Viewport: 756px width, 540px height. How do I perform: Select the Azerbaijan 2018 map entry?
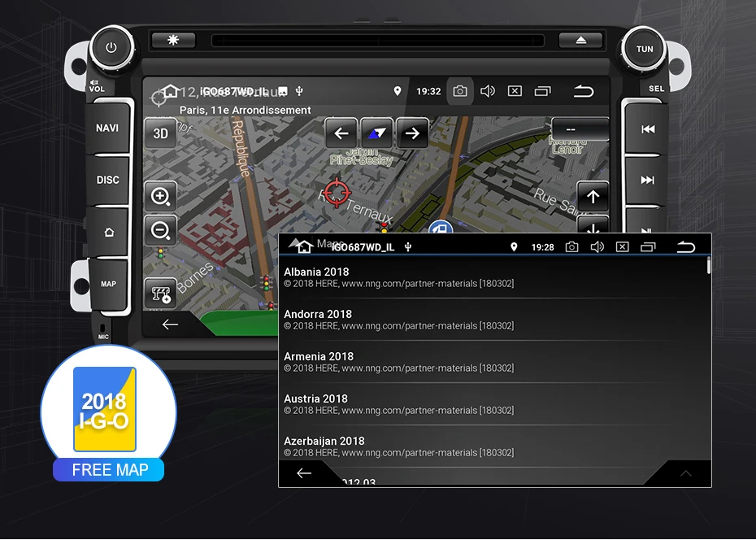(493, 446)
